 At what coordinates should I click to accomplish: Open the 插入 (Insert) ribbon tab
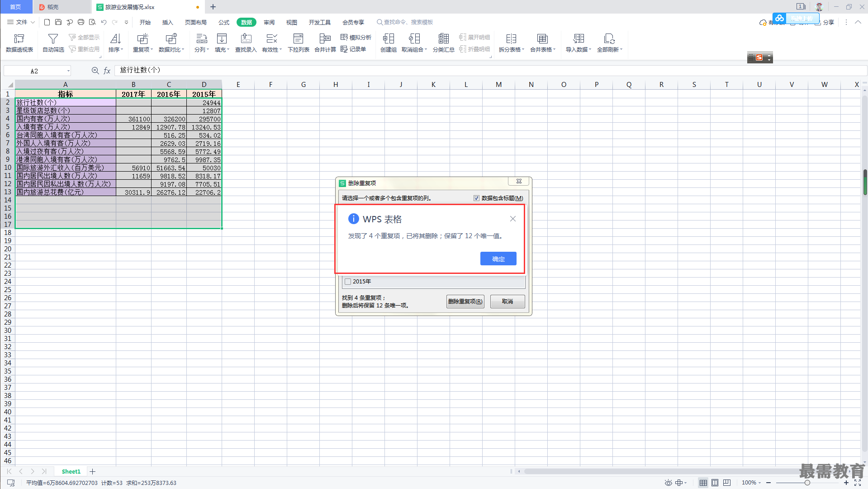168,22
